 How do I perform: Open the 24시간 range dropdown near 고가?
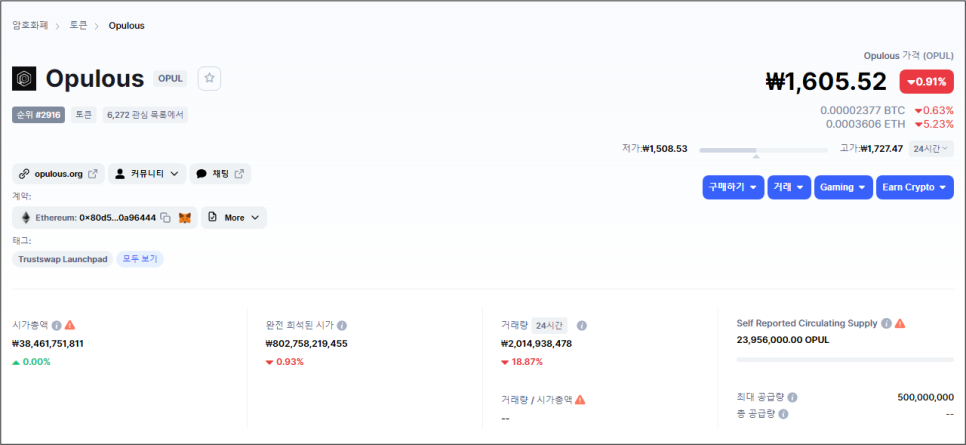(x=931, y=149)
